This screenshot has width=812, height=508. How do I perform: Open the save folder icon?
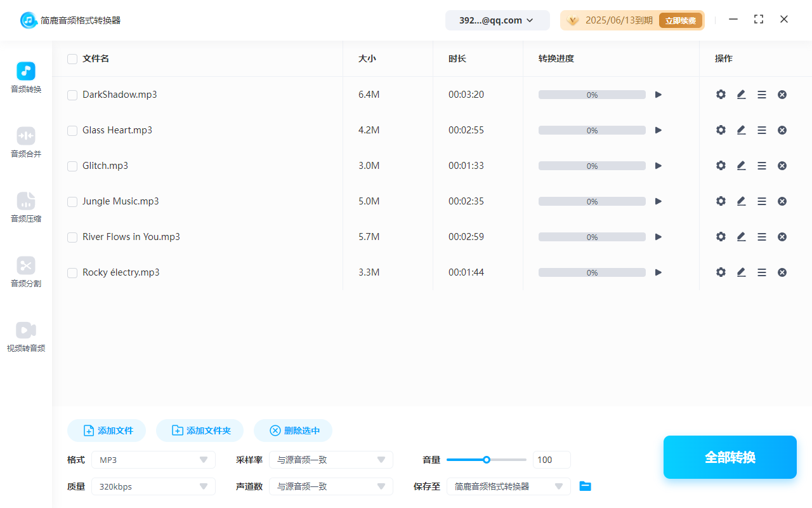coord(586,486)
